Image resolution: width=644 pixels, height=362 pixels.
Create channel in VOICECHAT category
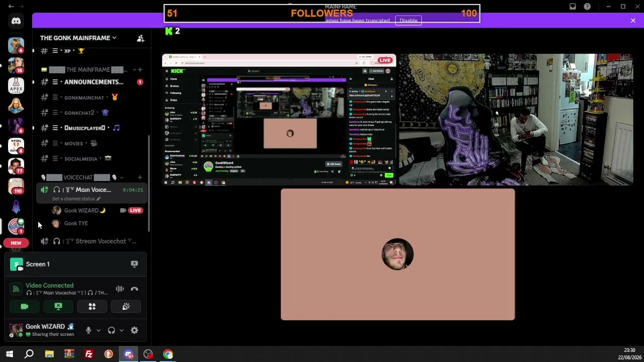point(140,177)
